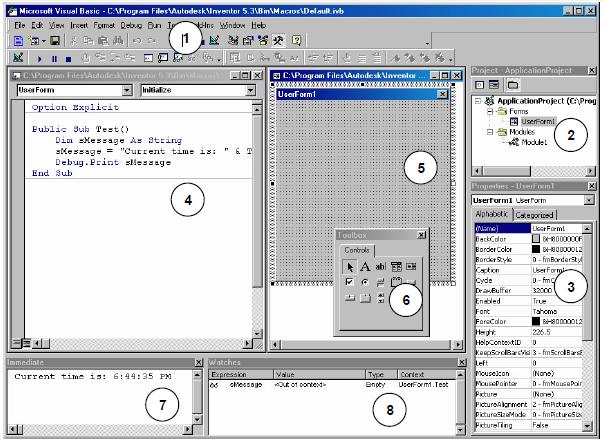
Task: Open the Toolbox via hammer-wrench icon
Action: point(278,40)
